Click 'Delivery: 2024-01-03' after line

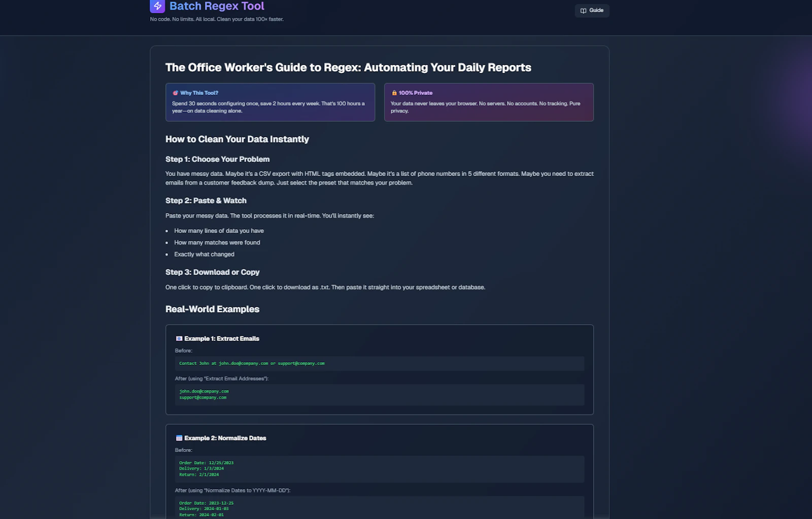pos(204,508)
